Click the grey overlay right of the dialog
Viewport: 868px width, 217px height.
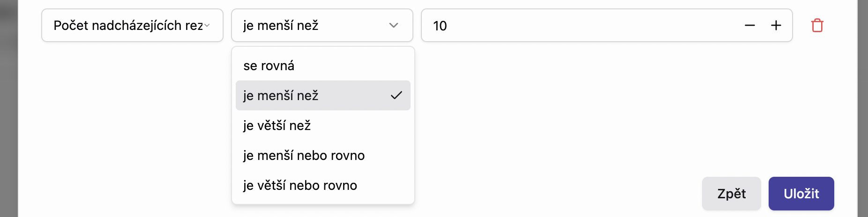862,117
